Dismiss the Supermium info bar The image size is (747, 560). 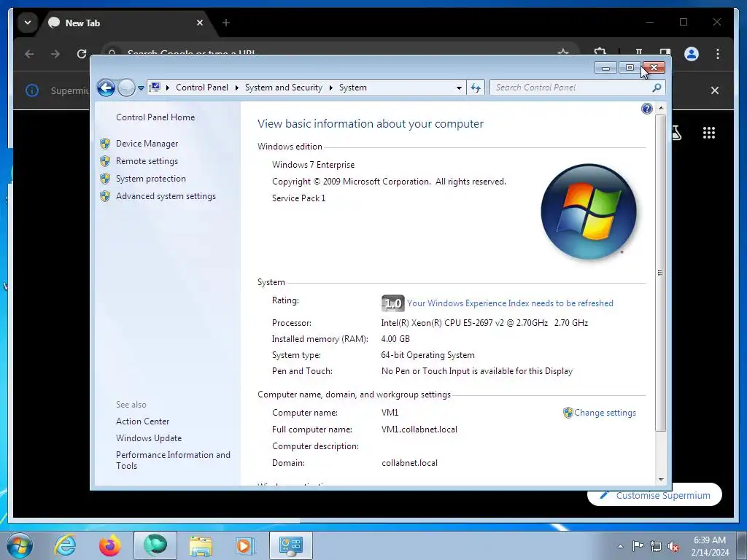(715, 90)
